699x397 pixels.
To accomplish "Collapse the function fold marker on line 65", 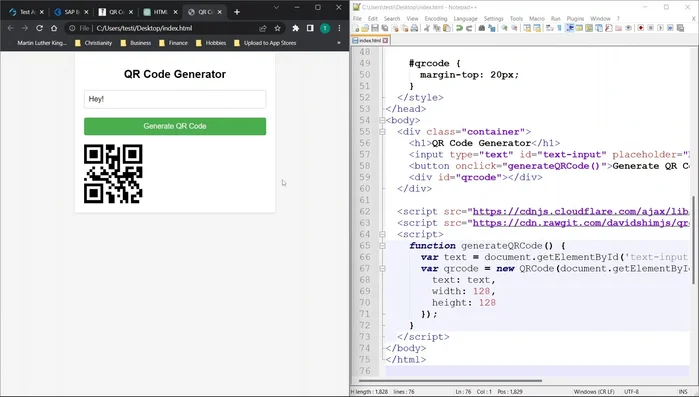I will 382,246.
